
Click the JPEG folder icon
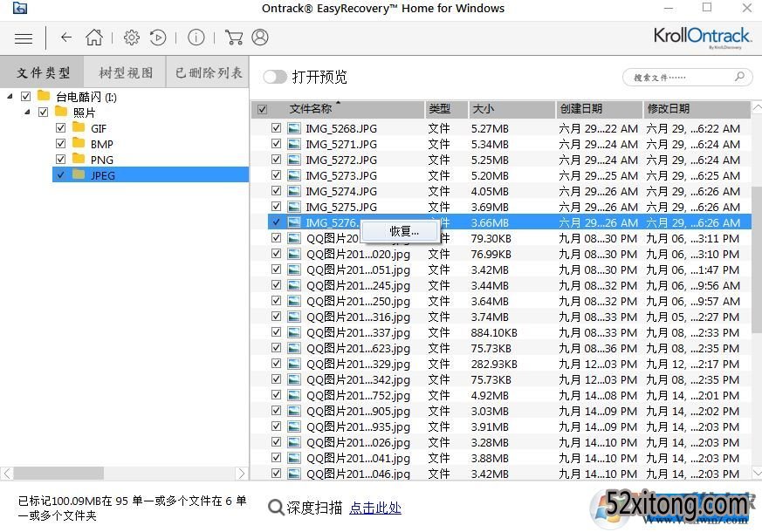coord(79,174)
